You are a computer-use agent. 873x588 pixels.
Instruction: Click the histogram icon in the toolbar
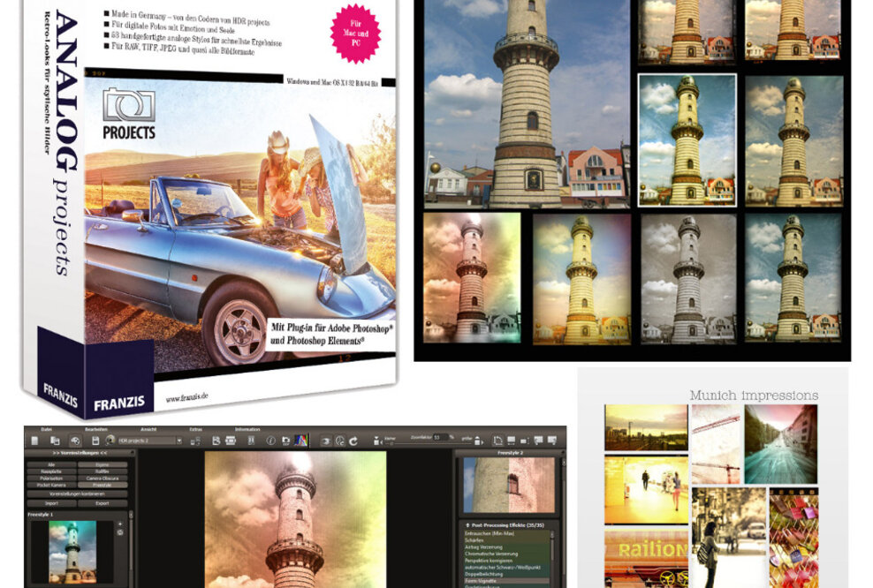tap(302, 439)
